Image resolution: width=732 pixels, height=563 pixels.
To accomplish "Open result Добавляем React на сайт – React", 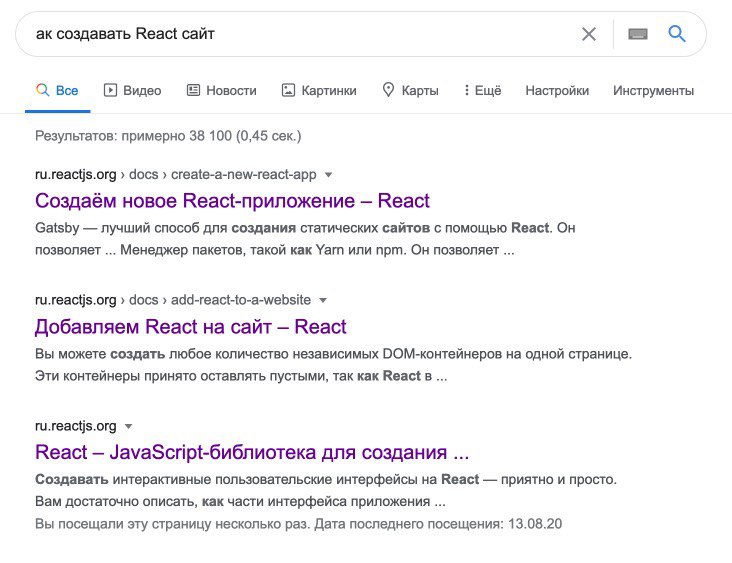I will coord(190,327).
